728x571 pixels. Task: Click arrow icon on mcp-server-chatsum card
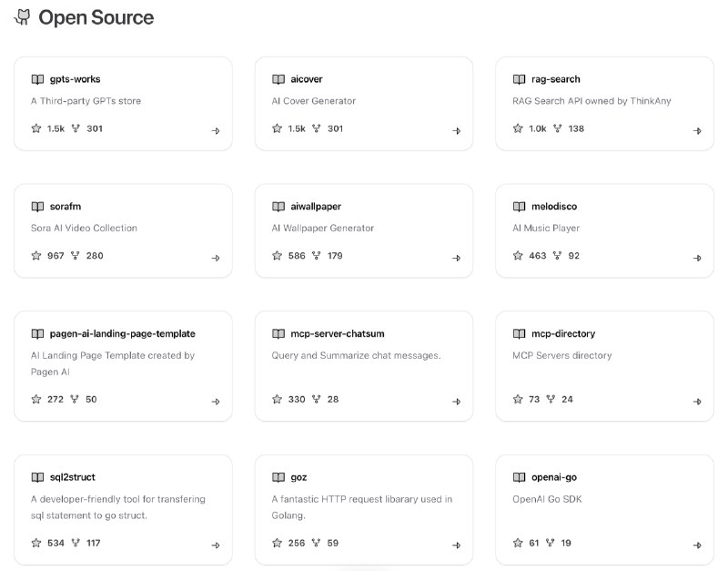coord(457,402)
